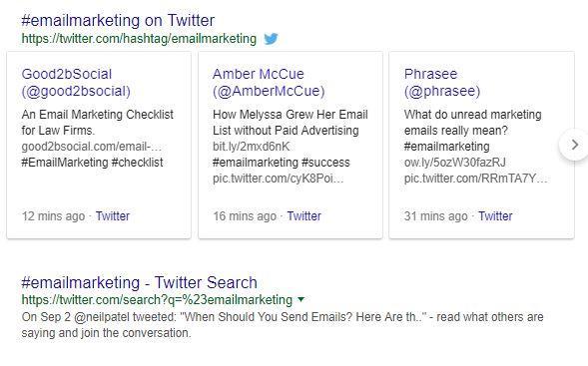Open '#emailmarketing - Twitter Search' result
Screen dimensions: 588x366
139,282
